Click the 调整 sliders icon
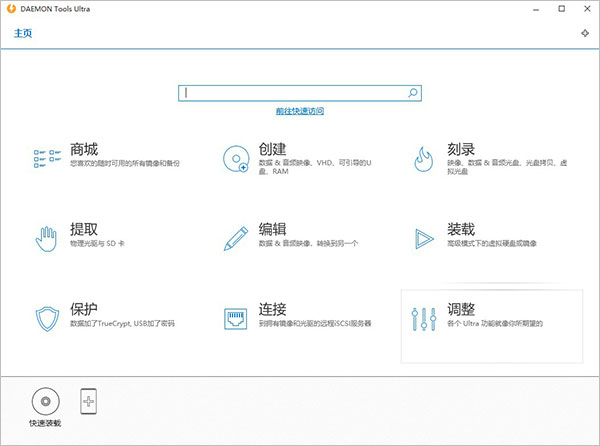The image size is (600, 446). [424, 319]
